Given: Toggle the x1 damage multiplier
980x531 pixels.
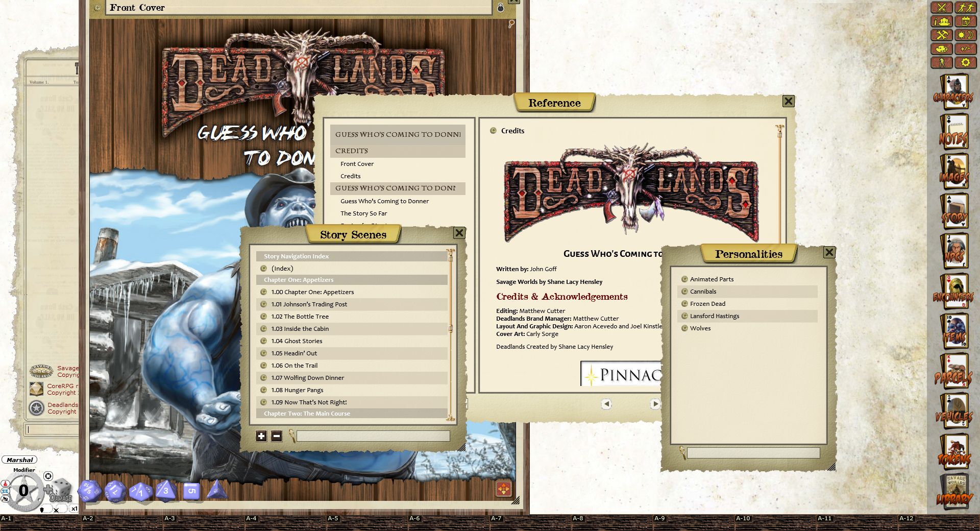Looking at the screenshot, I should tap(75, 510).
